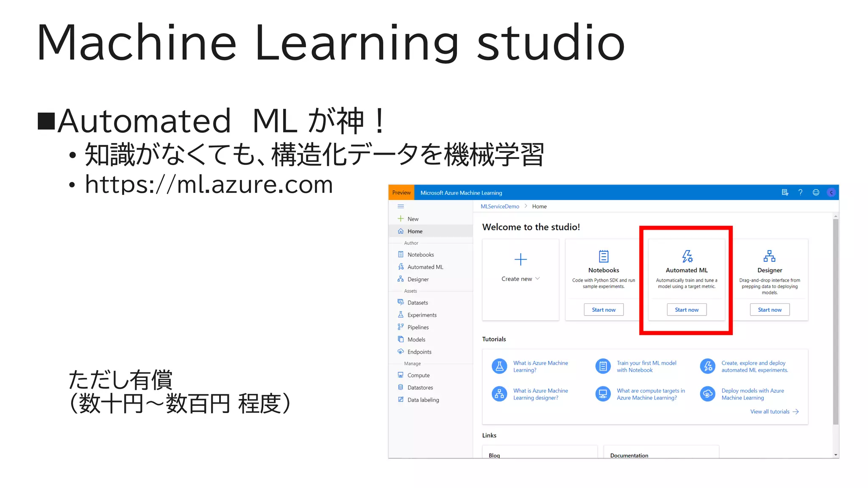Select Home in the sidebar
868x488 pixels.
[x=431, y=231]
